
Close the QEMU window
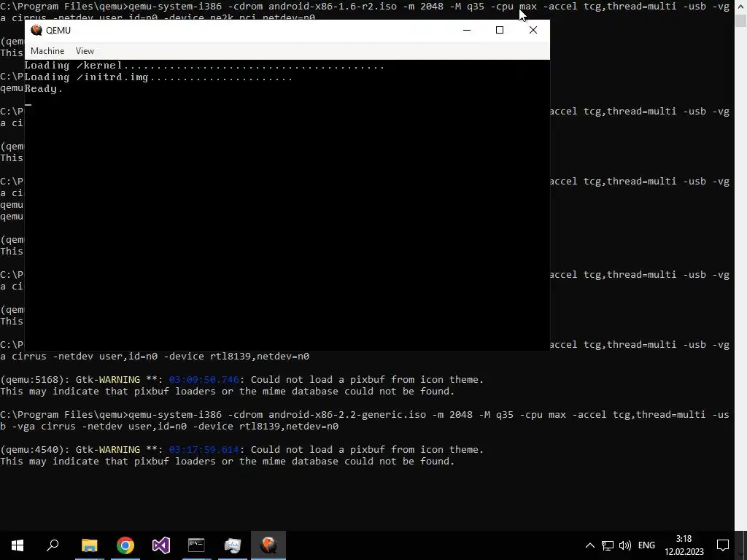pos(533,30)
